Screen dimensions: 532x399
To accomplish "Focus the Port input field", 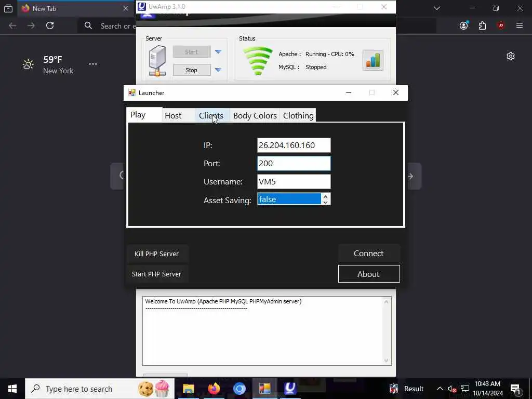I will coord(294,164).
